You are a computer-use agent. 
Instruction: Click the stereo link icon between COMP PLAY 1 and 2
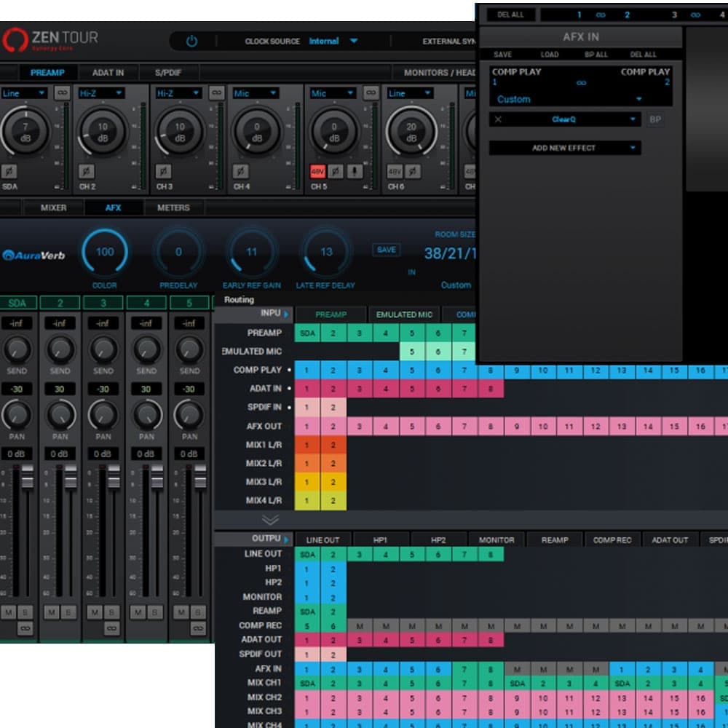click(x=581, y=83)
